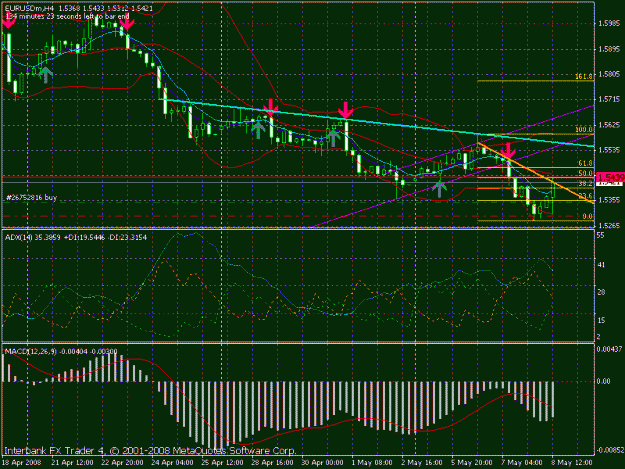The image size is (625, 469).
Task: Click the 1.5985 price axis label
Action: pos(608,24)
